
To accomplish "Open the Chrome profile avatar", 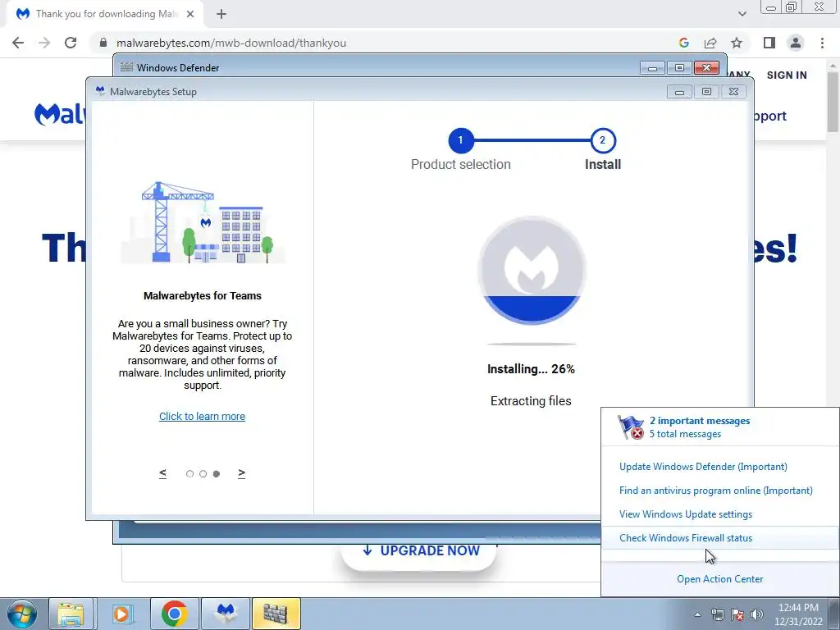I will point(796,43).
